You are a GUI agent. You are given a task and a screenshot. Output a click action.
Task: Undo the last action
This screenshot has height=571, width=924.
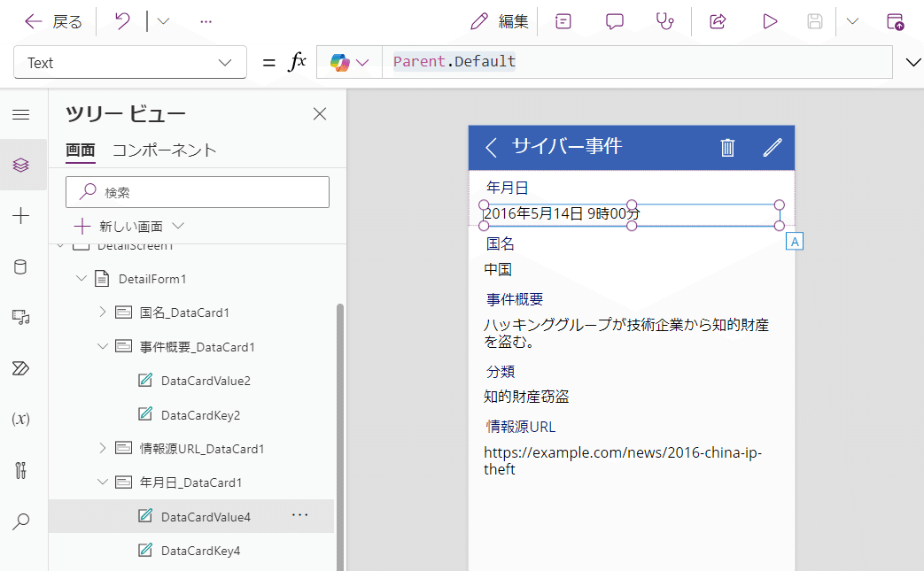tap(122, 22)
